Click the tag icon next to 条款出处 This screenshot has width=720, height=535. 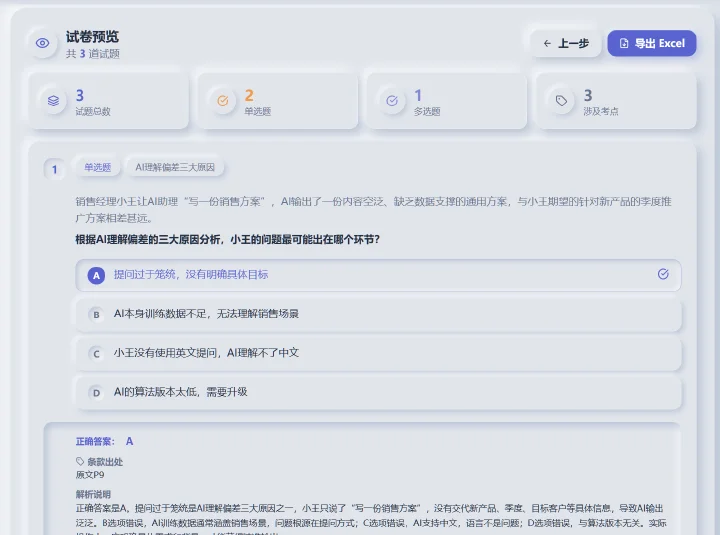click(x=80, y=461)
